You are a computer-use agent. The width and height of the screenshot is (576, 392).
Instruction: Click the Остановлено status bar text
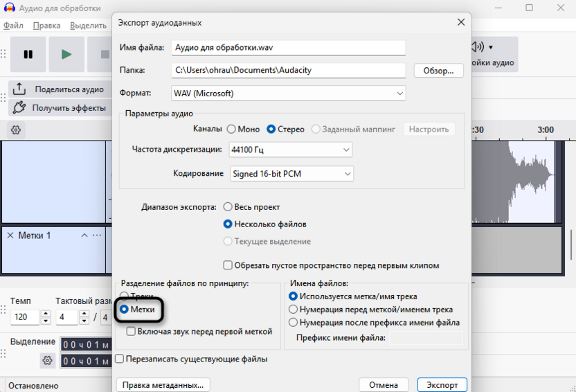(x=33, y=386)
